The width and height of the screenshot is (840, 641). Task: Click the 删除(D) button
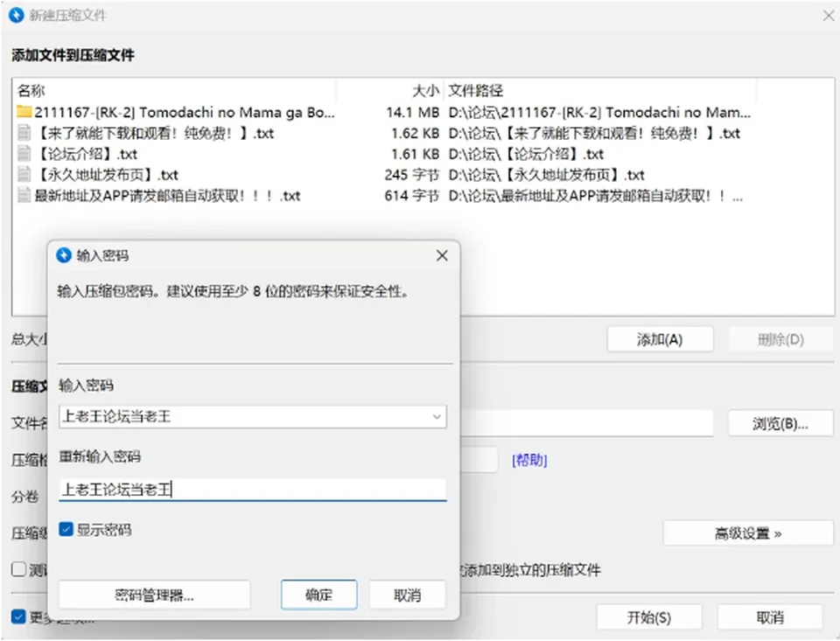pyautogui.click(x=781, y=339)
